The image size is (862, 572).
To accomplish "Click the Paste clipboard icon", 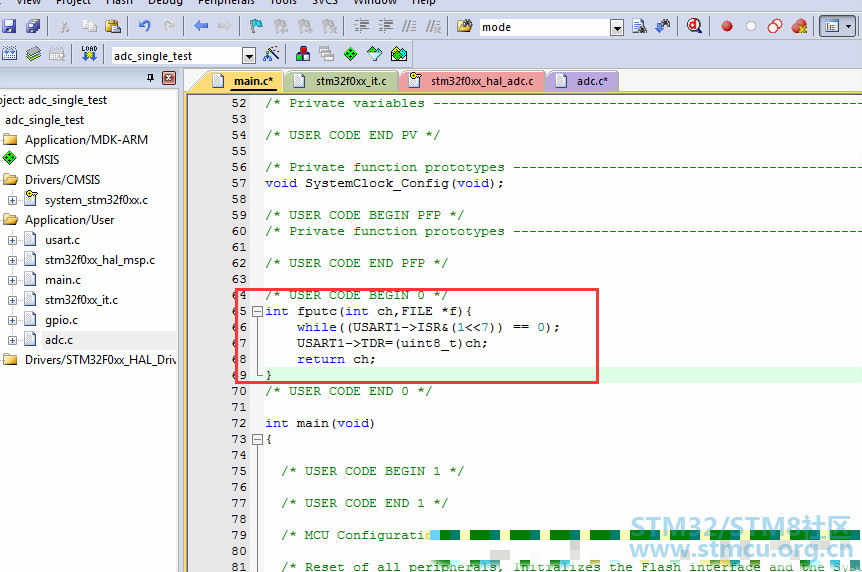I will (113, 26).
